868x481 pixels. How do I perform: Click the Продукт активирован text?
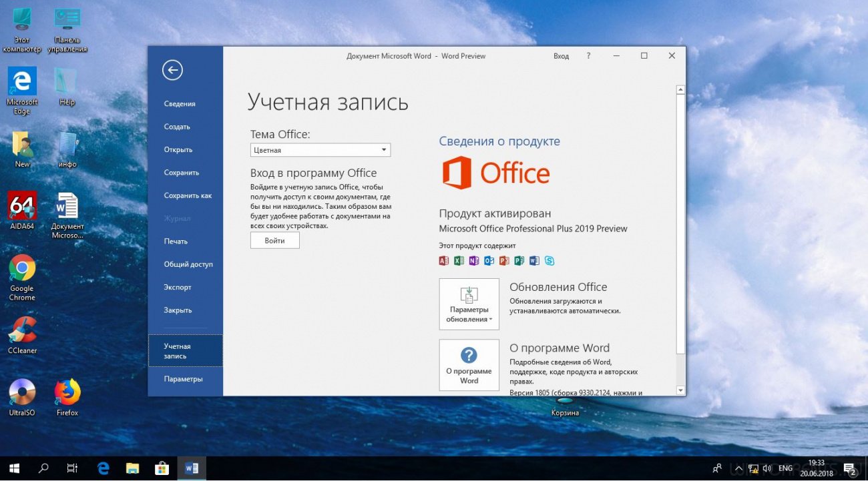pyautogui.click(x=495, y=213)
